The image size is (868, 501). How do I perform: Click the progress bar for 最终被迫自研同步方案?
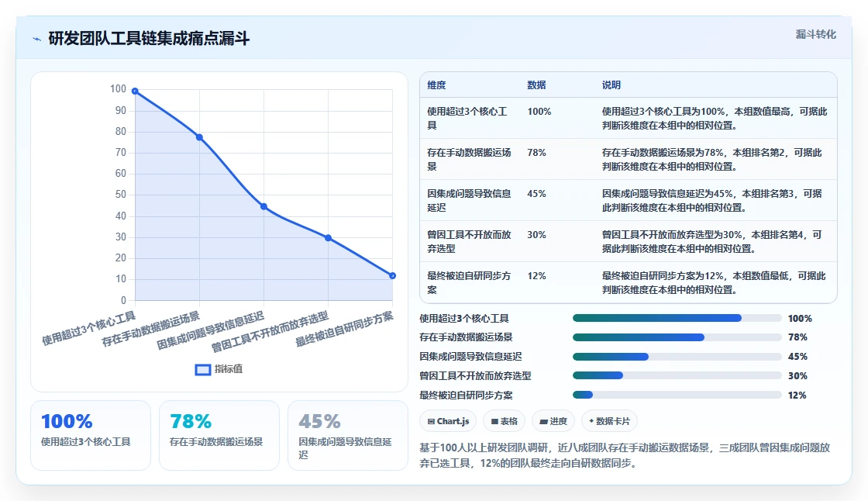tap(677, 396)
